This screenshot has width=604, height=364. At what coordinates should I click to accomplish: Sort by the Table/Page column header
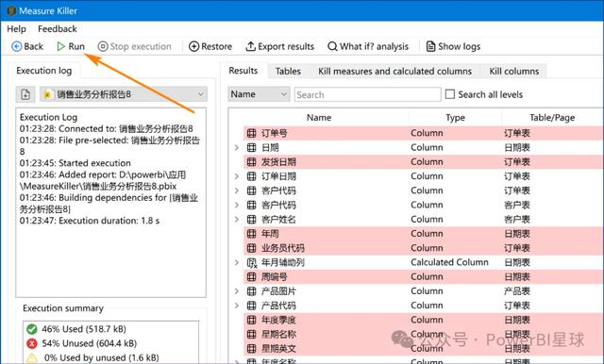552,118
